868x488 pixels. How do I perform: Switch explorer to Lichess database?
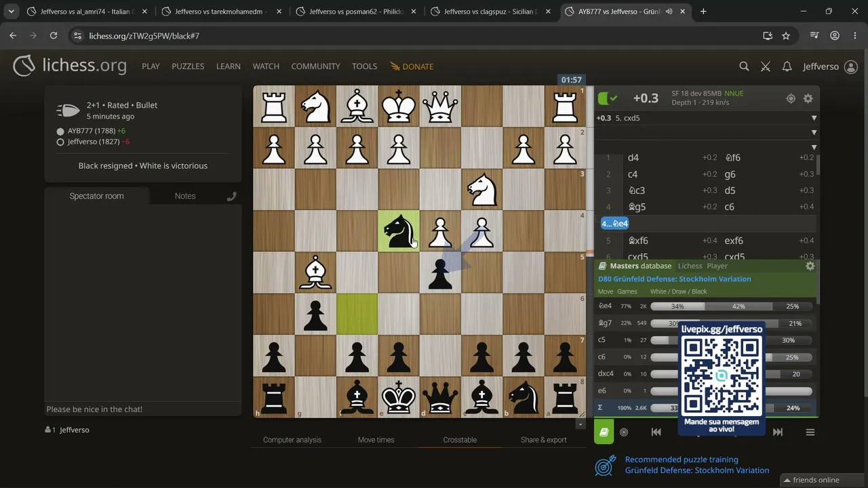690,266
